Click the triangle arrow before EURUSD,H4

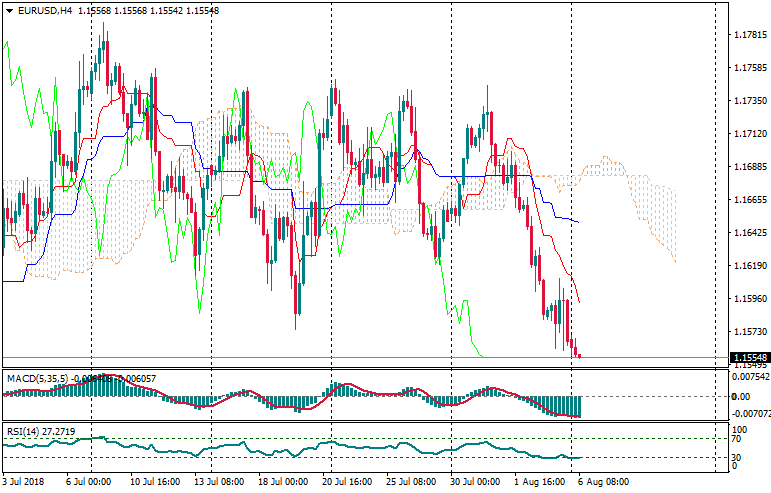click(x=9, y=11)
